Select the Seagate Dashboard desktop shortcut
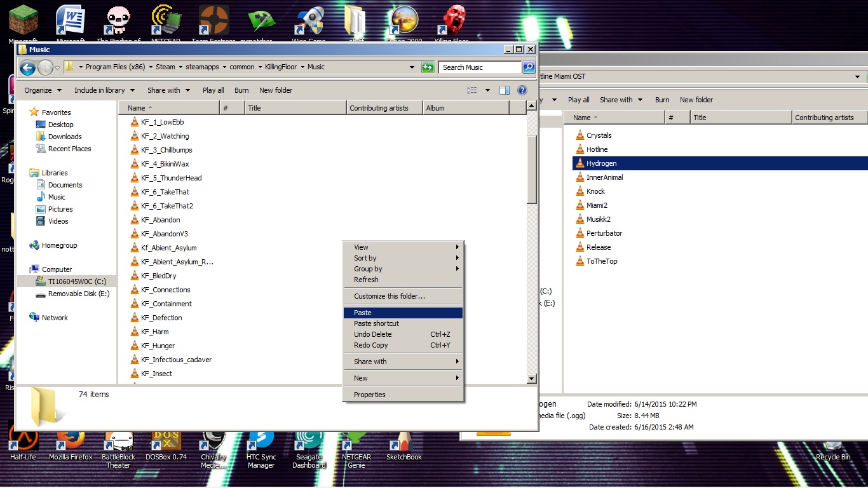This screenshot has width=868, height=488. click(x=309, y=447)
